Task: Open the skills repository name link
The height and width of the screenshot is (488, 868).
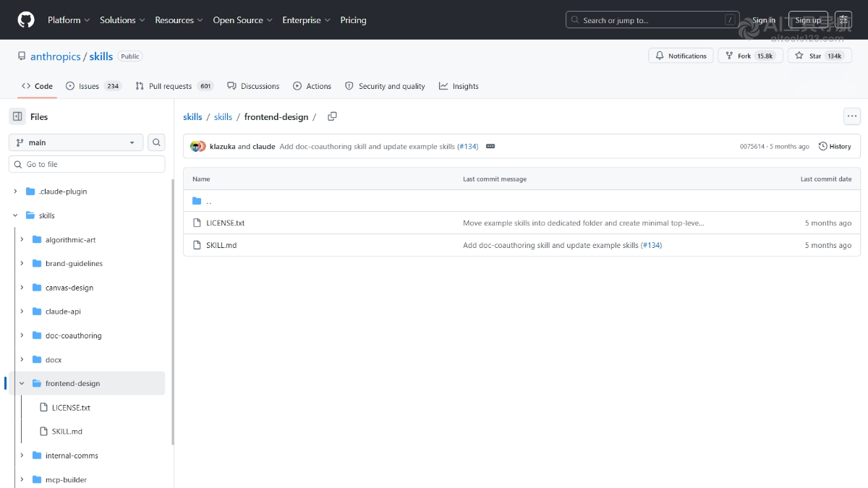Action: pyautogui.click(x=101, y=56)
